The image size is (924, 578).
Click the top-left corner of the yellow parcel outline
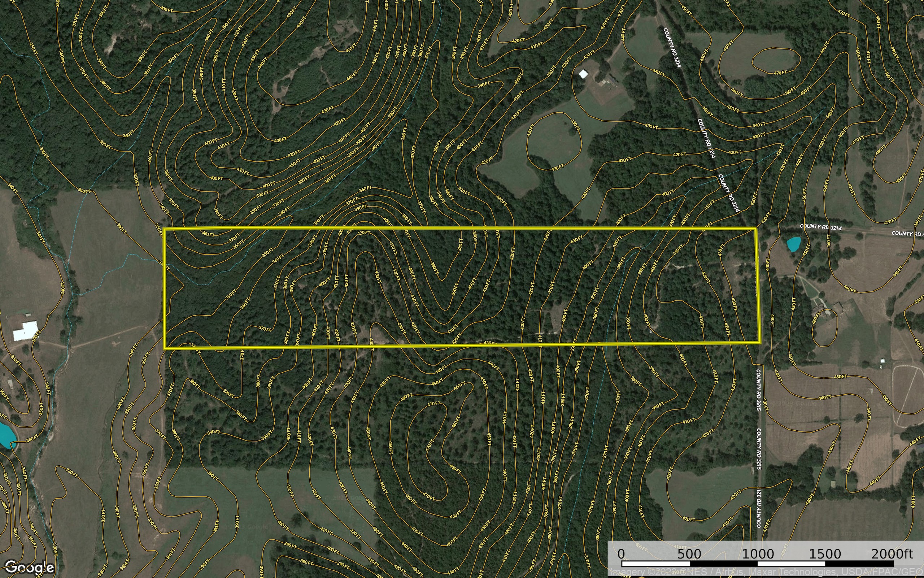click(164, 229)
